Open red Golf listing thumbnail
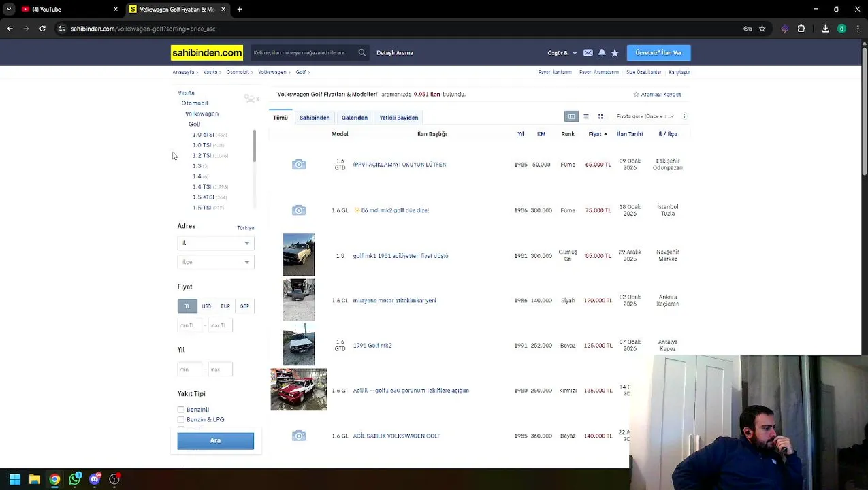 point(299,390)
